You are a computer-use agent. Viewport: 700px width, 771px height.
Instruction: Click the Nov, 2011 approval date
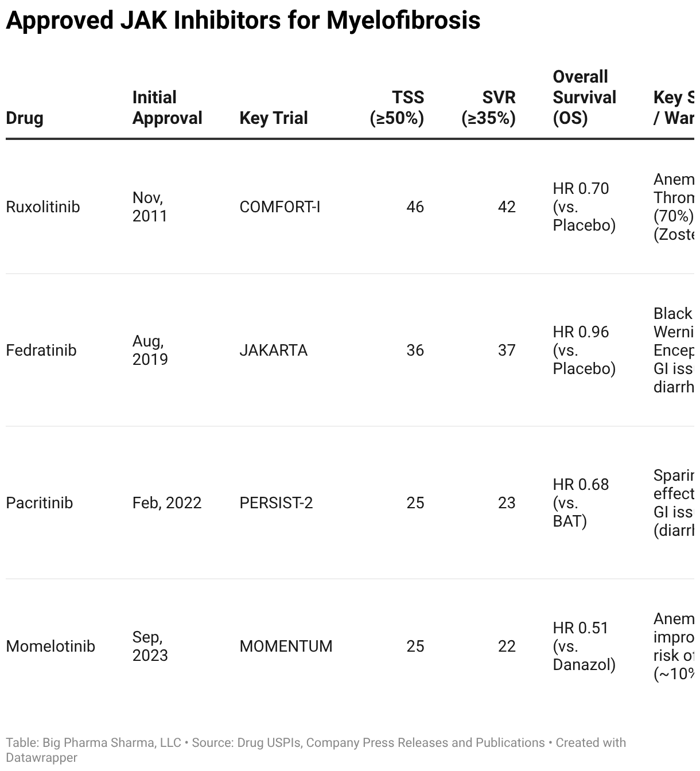pos(150,207)
